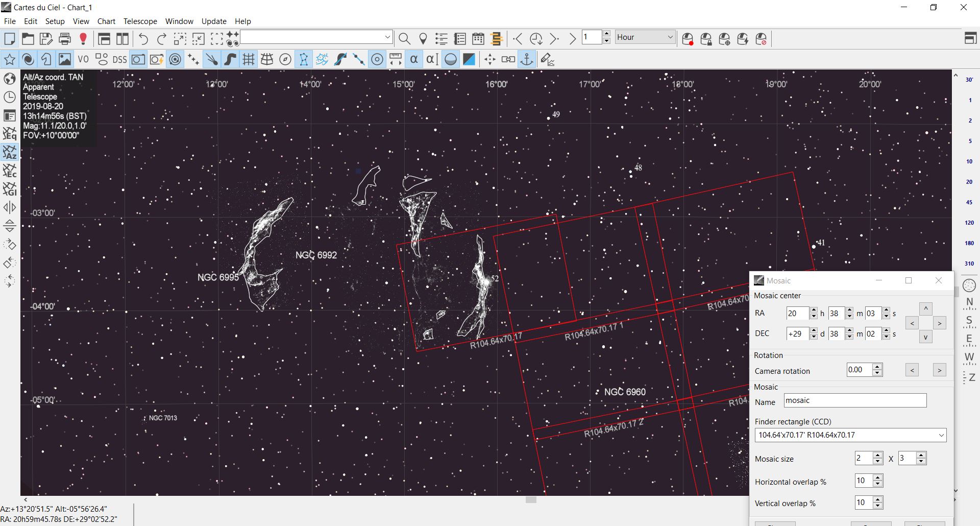This screenshot has width=980, height=526.
Task: Move mosaic center up with ^ button
Action: tap(926, 309)
